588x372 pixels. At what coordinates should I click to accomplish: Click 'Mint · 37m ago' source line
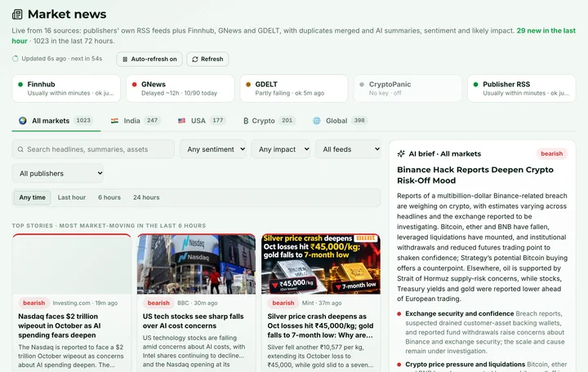[322, 303]
